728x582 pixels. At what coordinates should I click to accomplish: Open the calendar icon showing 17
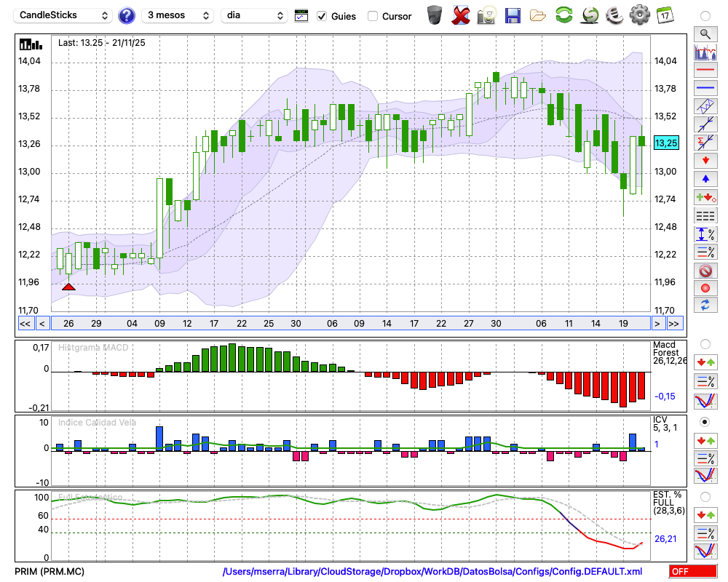(x=665, y=15)
